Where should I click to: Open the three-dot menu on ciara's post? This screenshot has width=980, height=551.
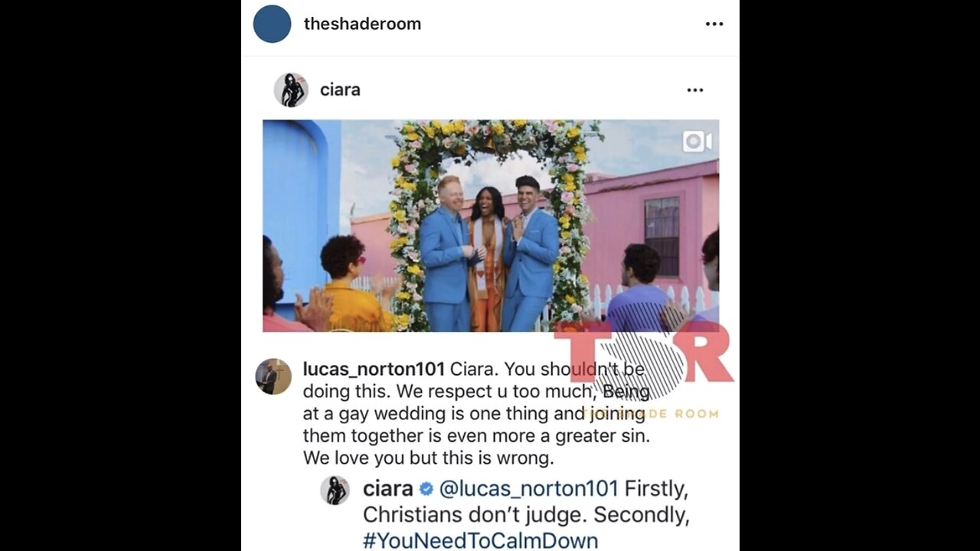coord(695,90)
